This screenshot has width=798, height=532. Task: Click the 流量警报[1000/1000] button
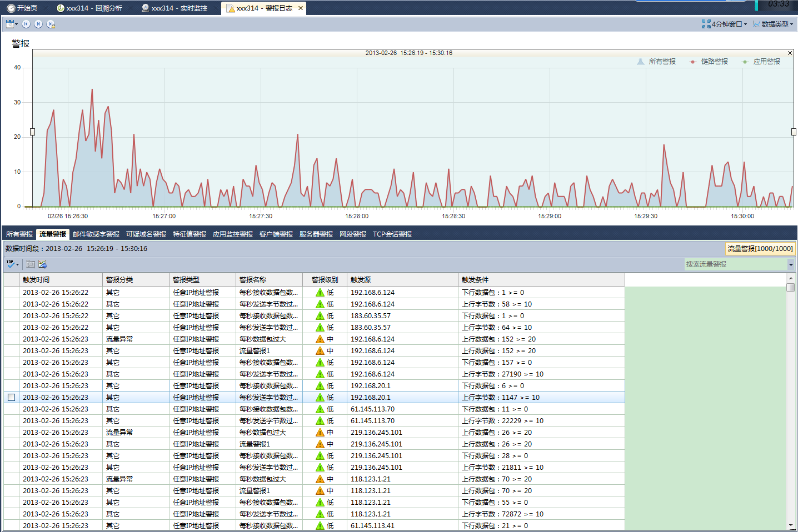pyautogui.click(x=760, y=249)
